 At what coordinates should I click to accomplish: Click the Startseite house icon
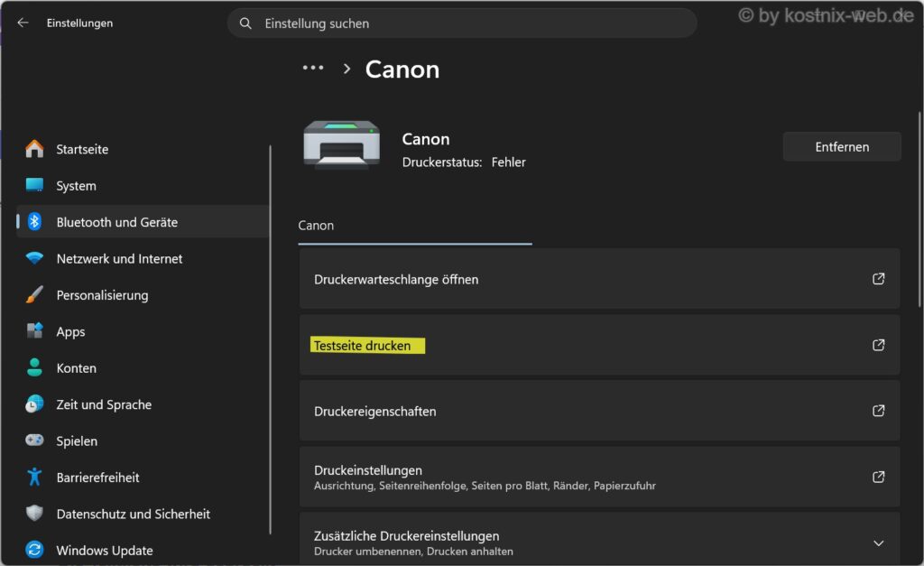(x=35, y=149)
